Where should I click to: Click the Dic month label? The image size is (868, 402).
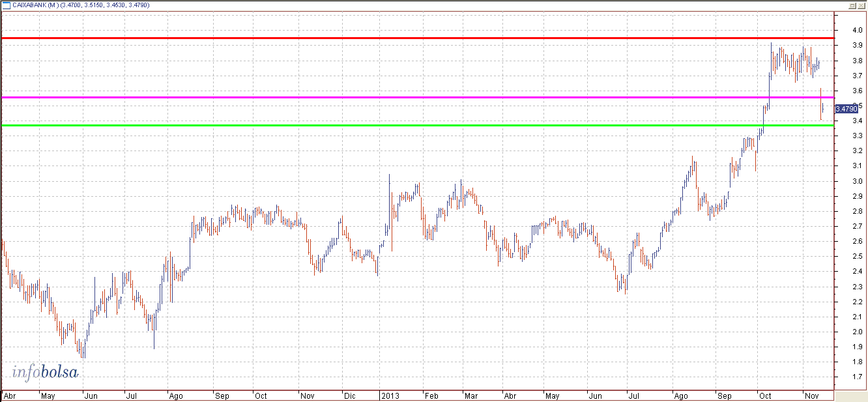click(350, 395)
